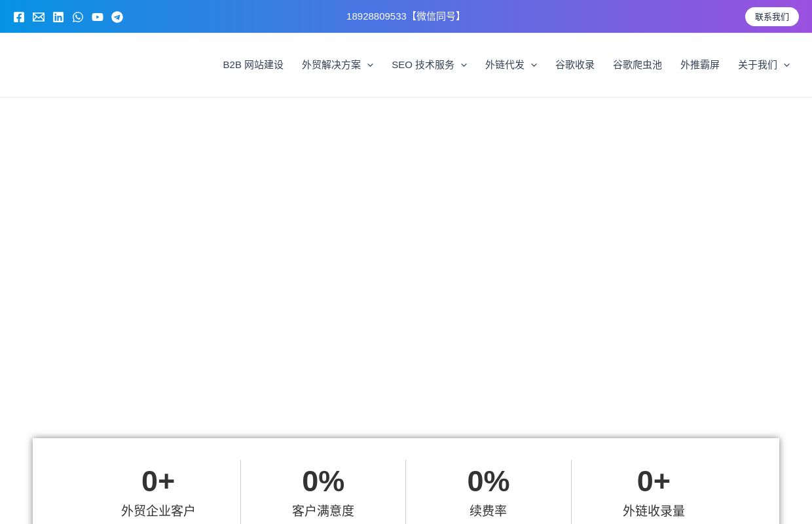812x524 pixels.
Task: Expand the SEO 技术服务 dropdown menu
Action: point(464,65)
